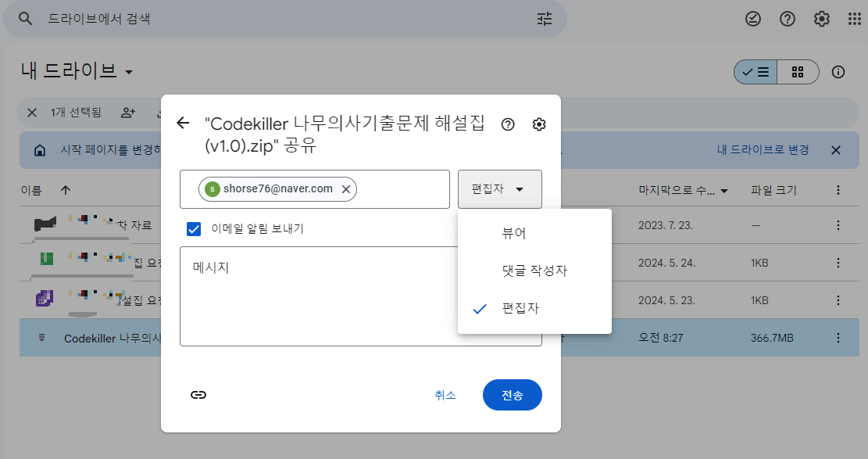Image resolution: width=868 pixels, height=459 pixels.
Task: Sort by 이름 column header
Action: coord(31,190)
